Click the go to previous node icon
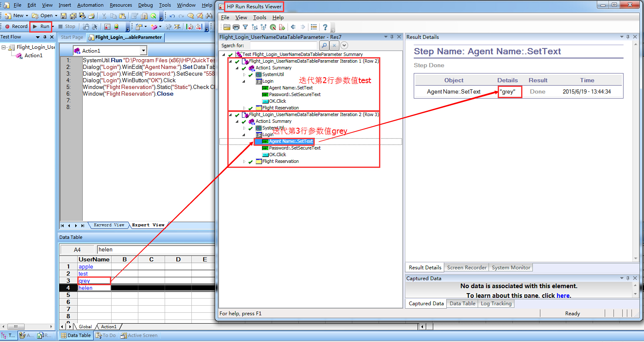Screen dimensions: 644x342 click(x=264, y=27)
